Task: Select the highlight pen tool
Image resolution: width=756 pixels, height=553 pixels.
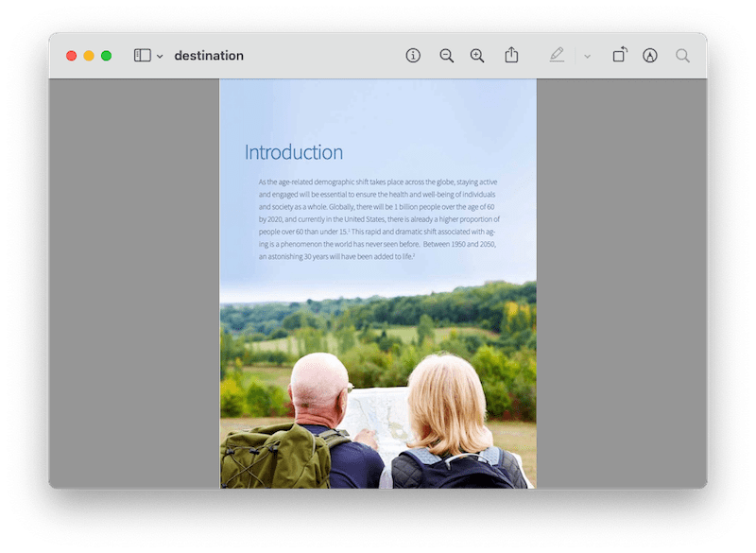Action: [557, 55]
